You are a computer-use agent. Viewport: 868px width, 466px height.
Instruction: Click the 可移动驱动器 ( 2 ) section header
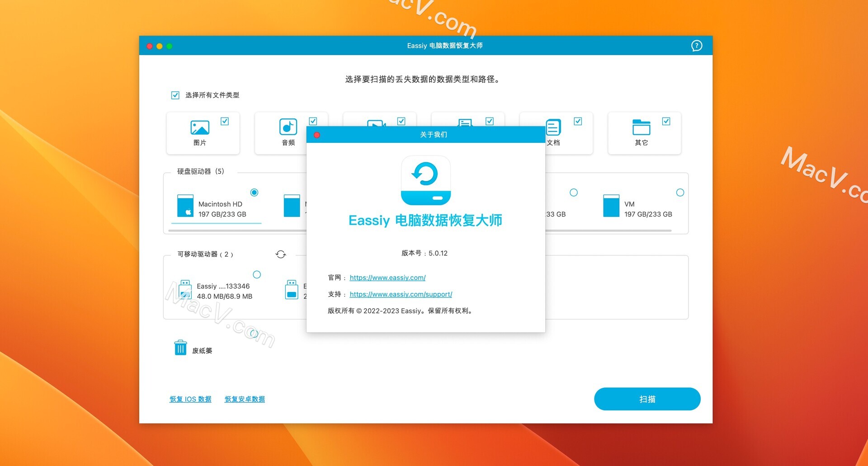pyautogui.click(x=205, y=254)
